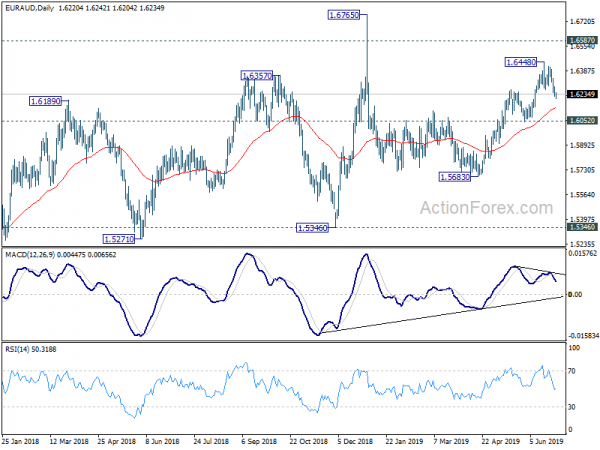Select the 1.60520 level marker on axis

[582, 121]
